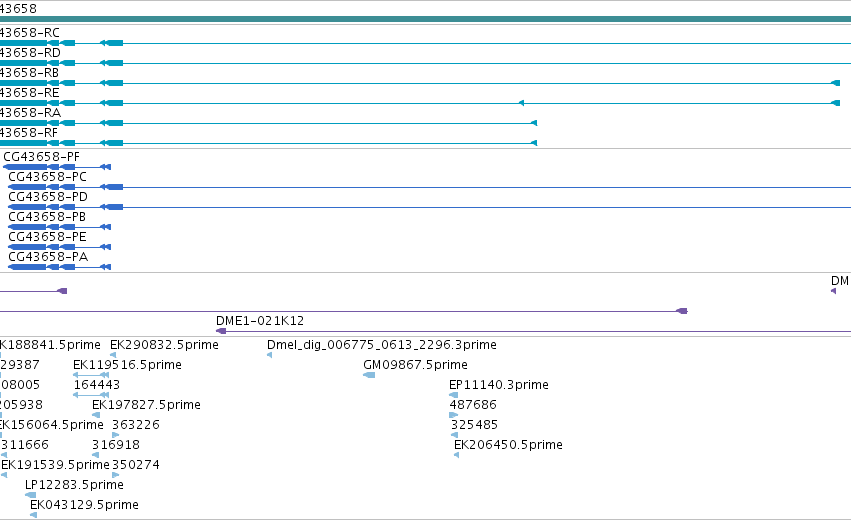Open the CG43658-PD protein label
This screenshot has width=851, height=520.
(x=48, y=197)
